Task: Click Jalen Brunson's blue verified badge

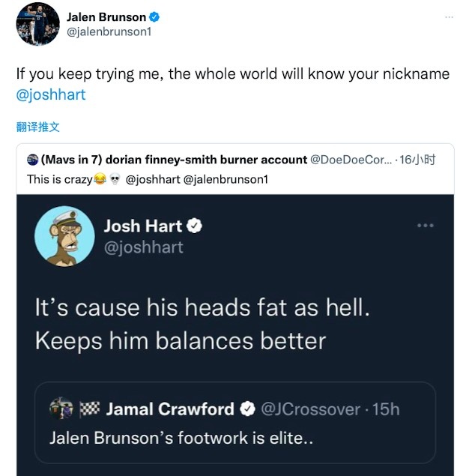Action: (x=154, y=17)
